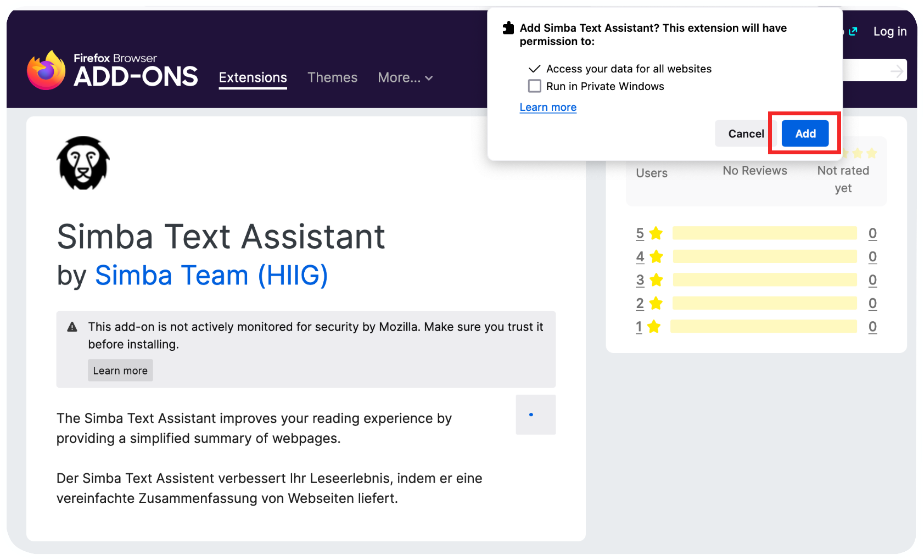924x560 pixels.
Task: Click the zero count for 5 stars
Action: 872,233
